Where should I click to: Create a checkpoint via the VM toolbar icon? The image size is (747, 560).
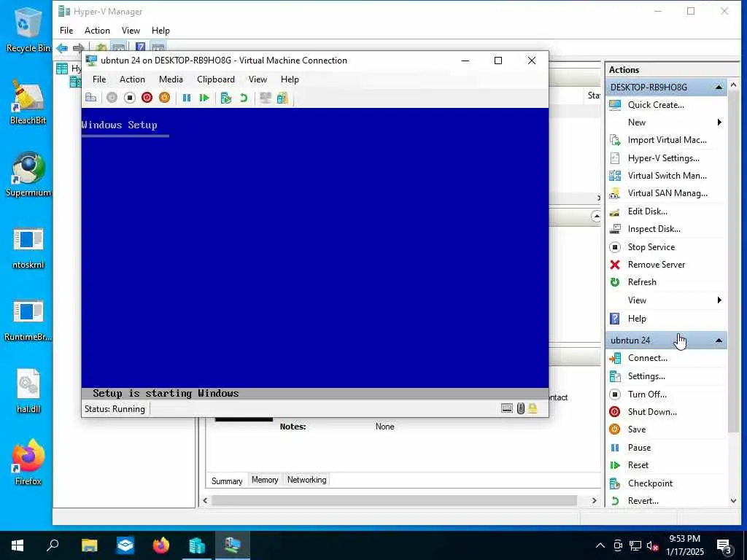(x=226, y=98)
